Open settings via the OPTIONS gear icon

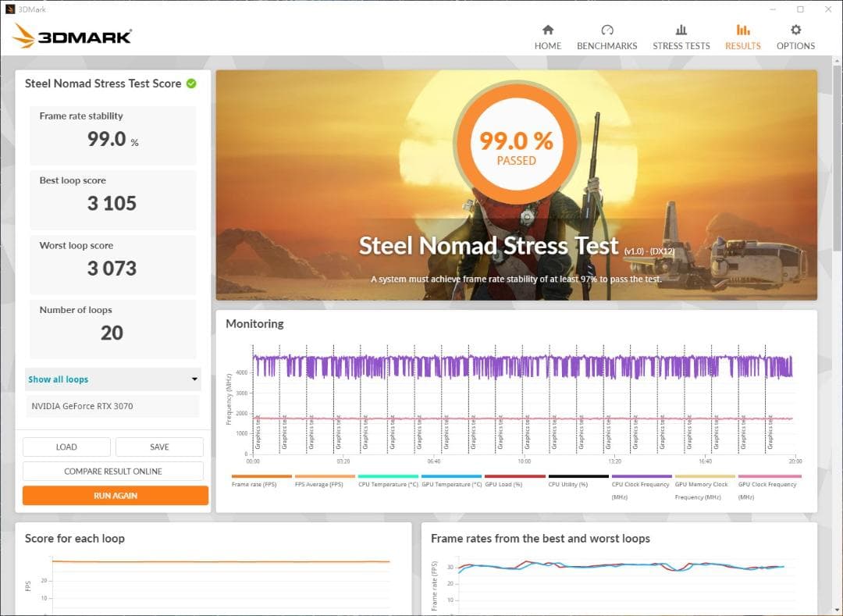tap(795, 29)
